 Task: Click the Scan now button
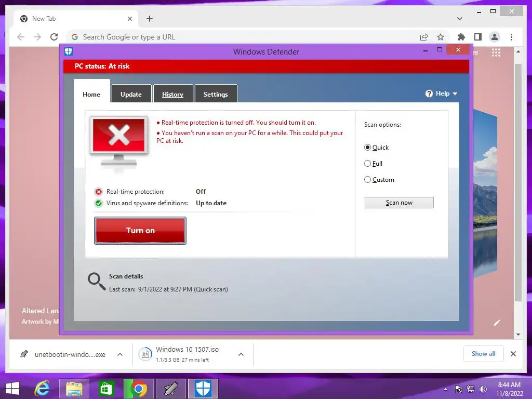pos(399,203)
